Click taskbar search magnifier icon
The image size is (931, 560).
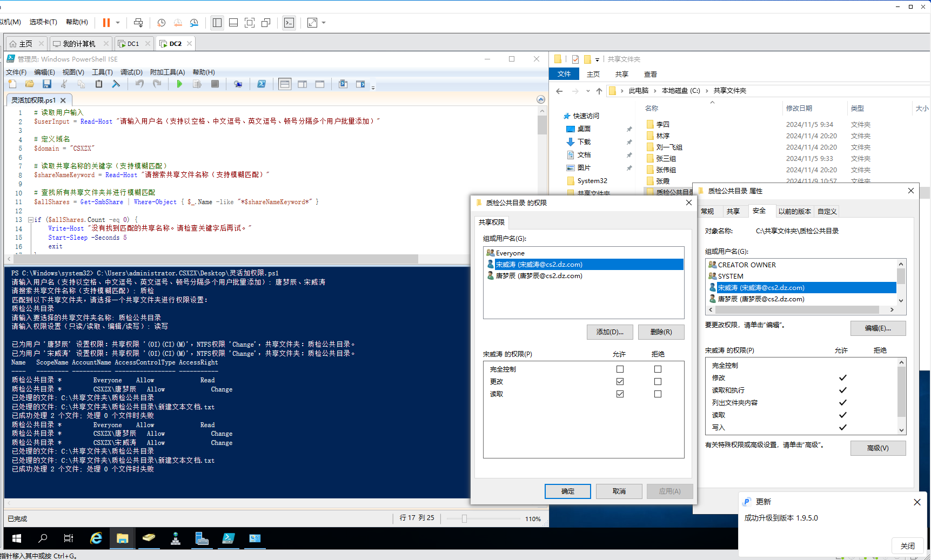click(43, 538)
